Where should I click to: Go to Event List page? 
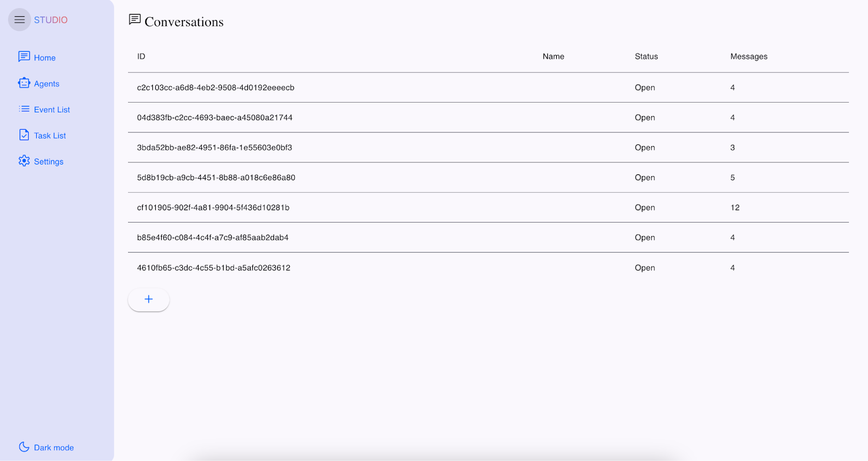[52, 110]
